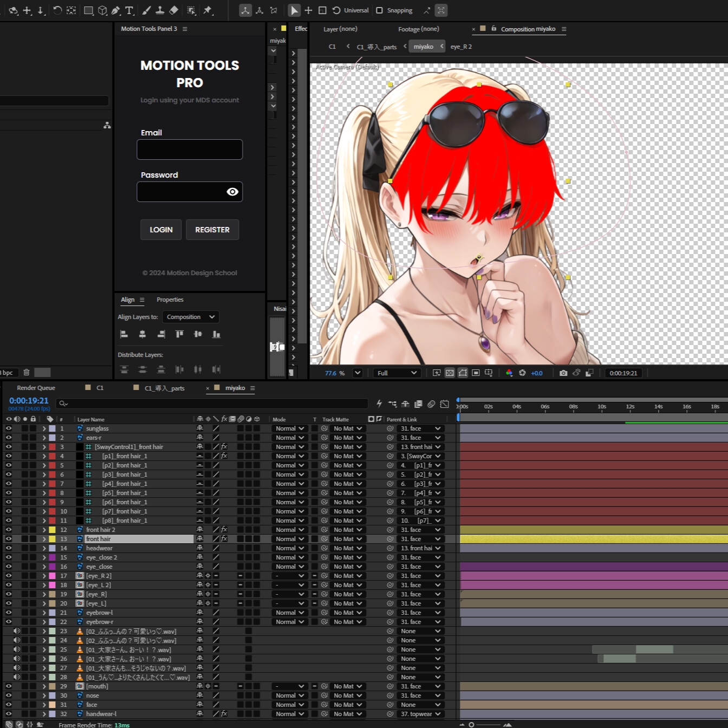Reset exposure in the viewer footer
This screenshot has width=728, height=728.
[522, 373]
